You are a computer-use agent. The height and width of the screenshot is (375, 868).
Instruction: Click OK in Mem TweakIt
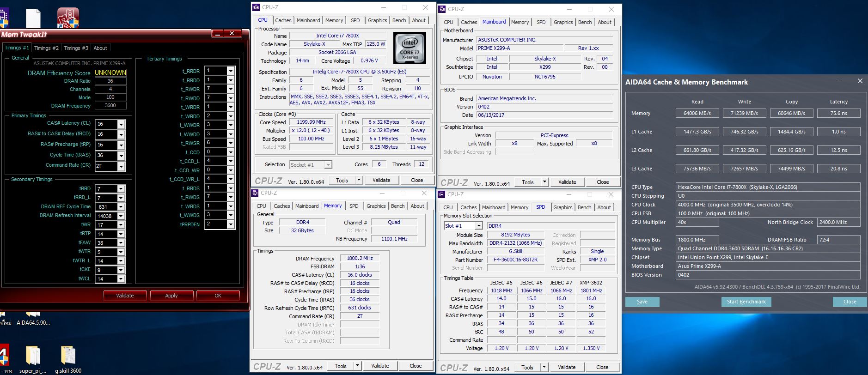pos(218,296)
